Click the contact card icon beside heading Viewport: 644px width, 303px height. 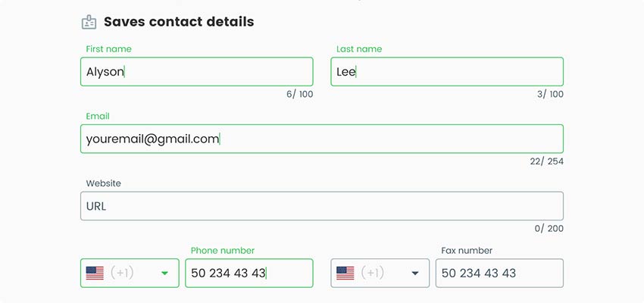coord(89,22)
